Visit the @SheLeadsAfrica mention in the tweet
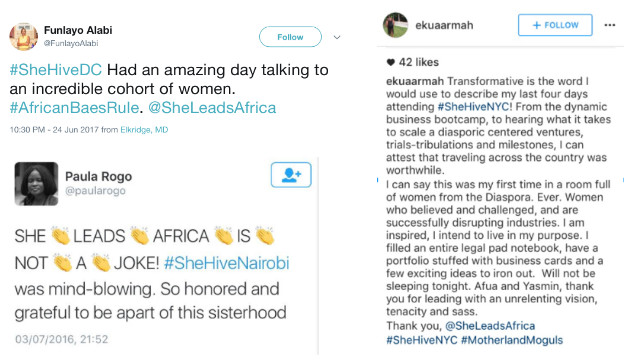This screenshot has width=638, height=360. point(212,108)
